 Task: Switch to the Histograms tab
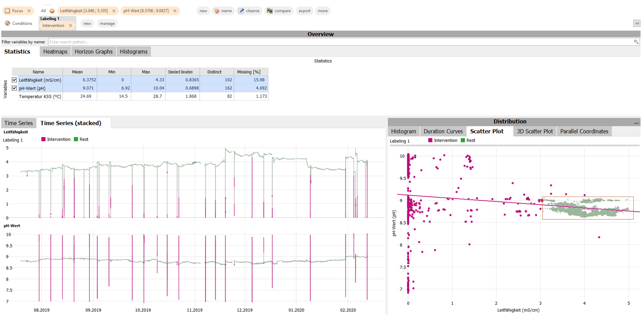coord(133,51)
